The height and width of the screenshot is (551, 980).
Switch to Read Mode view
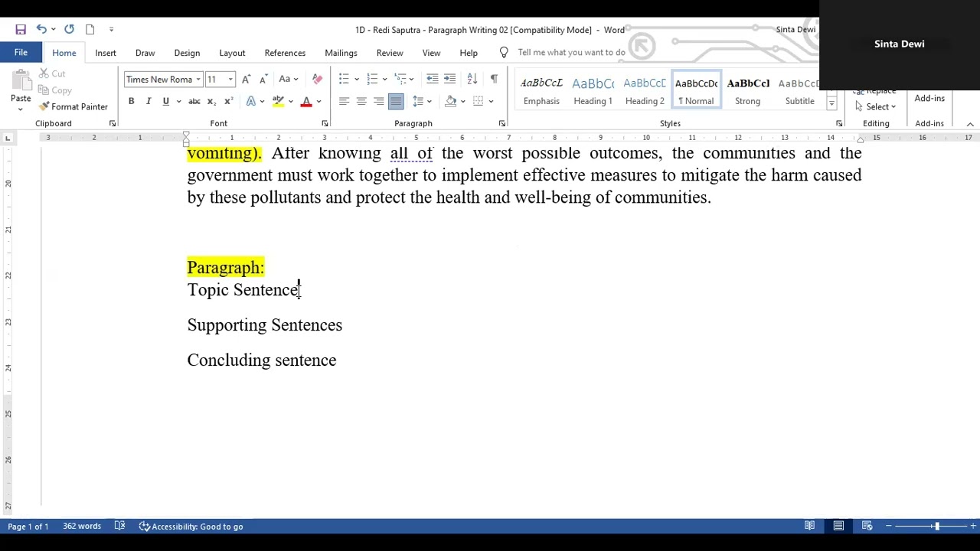point(809,526)
